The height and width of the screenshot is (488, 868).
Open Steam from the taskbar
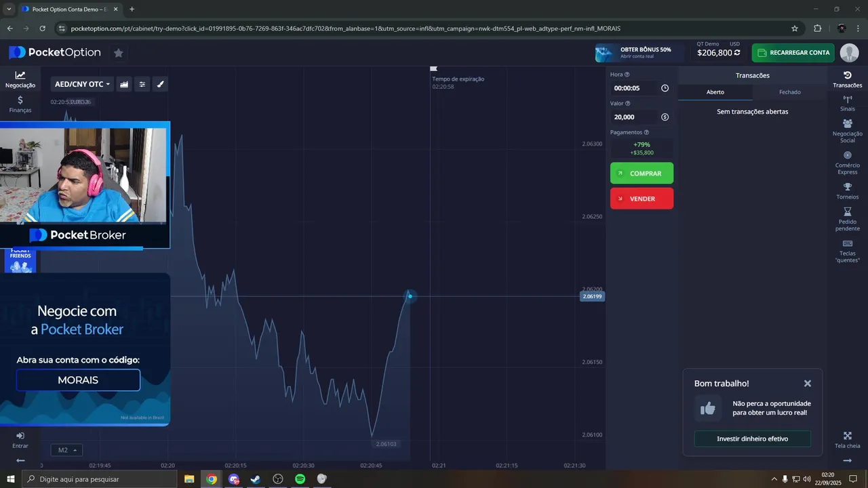256,479
